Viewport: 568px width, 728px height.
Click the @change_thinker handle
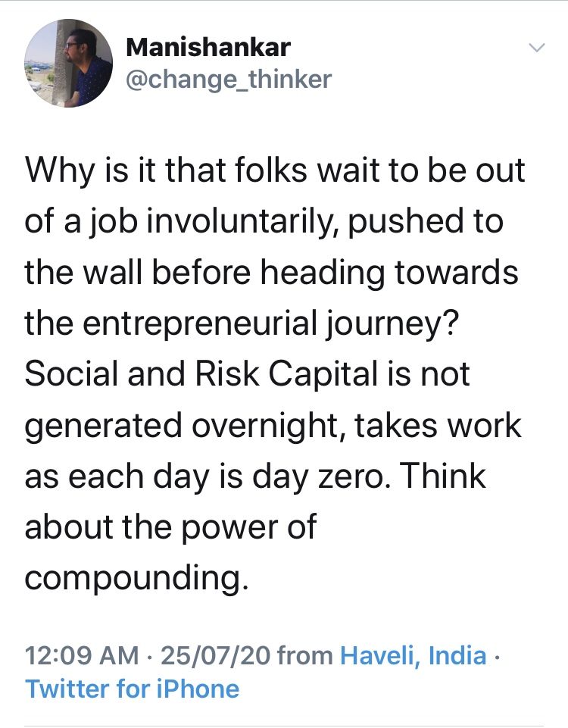228,79
